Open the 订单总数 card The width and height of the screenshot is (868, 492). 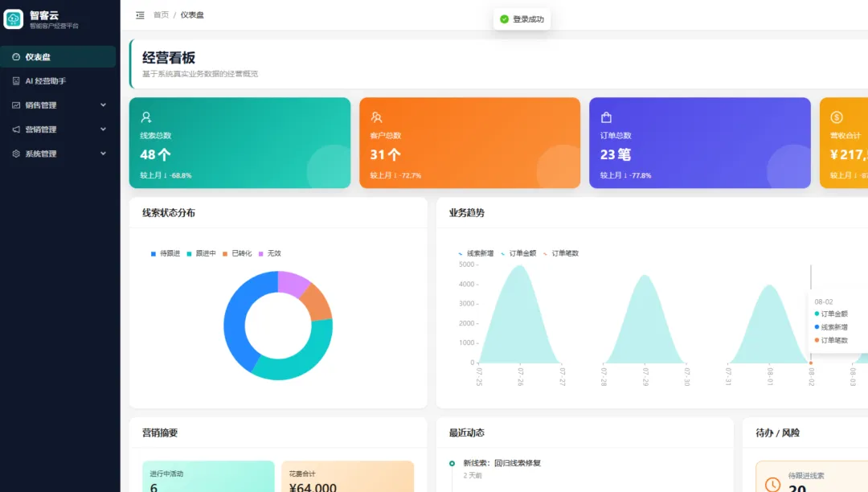(x=700, y=143)
